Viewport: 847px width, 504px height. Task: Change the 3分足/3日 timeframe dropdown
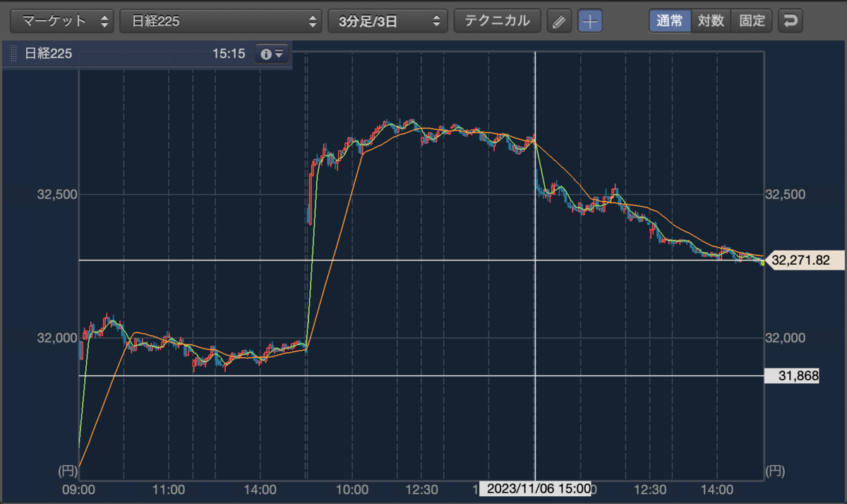(x=388, y=21)
